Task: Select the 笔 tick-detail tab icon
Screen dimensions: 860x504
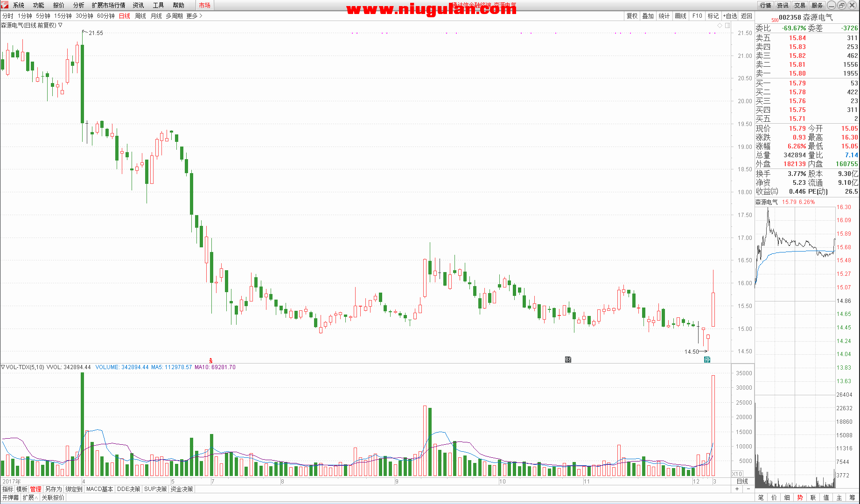Action: (x=761, y=497)
